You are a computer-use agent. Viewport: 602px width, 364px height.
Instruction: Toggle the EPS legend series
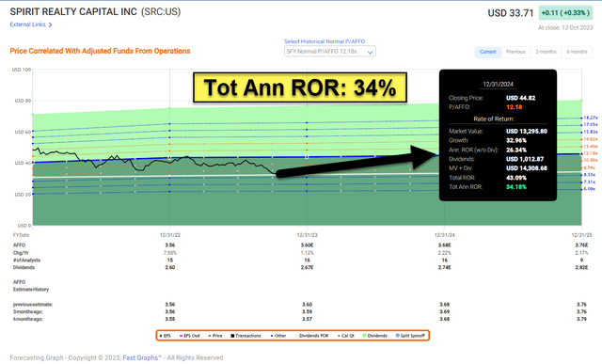tap(165, 336)
